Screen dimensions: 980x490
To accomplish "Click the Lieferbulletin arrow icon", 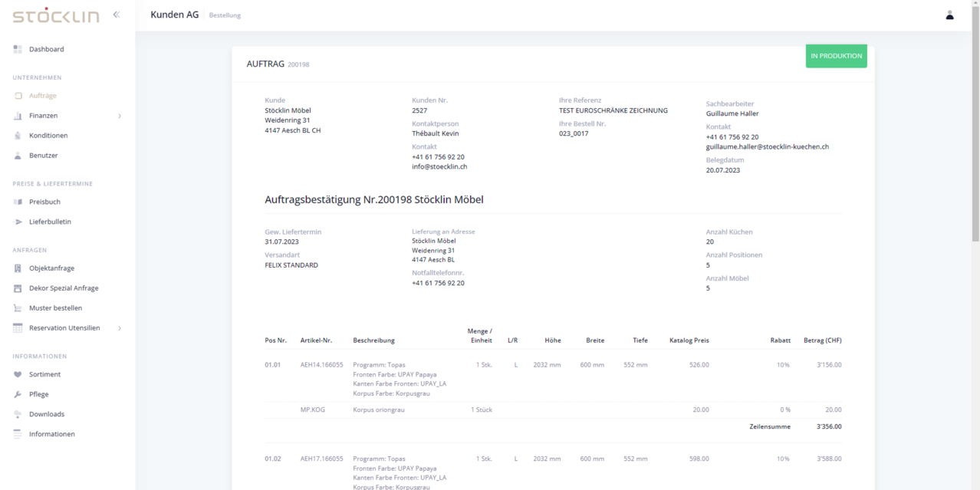I will click(18, 222).
